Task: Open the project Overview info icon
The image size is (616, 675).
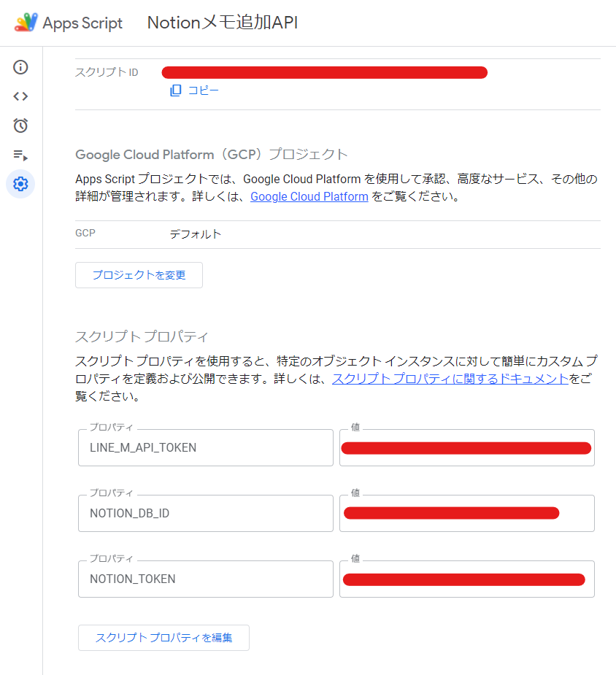Action: point(20,67)
